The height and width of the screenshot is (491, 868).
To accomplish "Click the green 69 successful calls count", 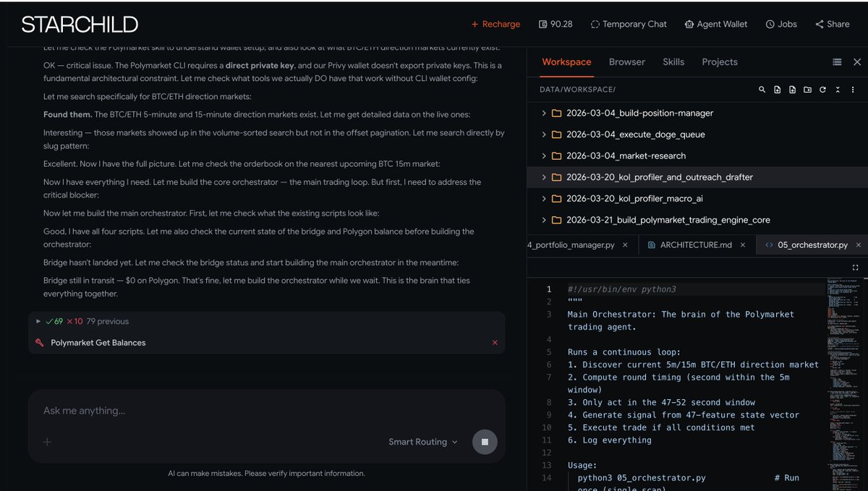I will point(54,321).
